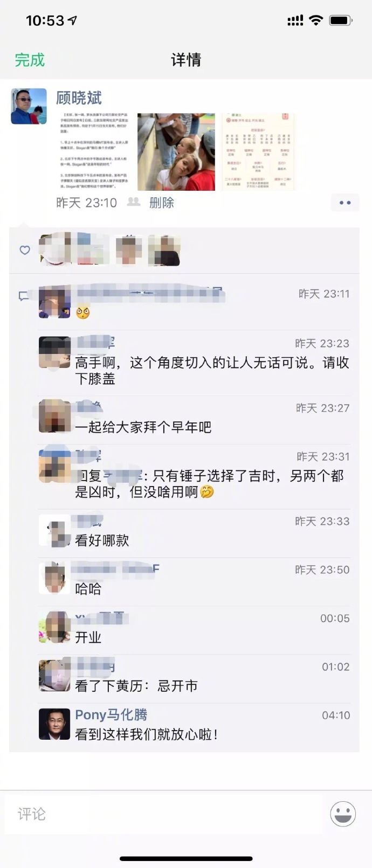Open the emoji smiley picker icon
The height and width of the screenshot is (868, 372).
[x=343, y=814]
